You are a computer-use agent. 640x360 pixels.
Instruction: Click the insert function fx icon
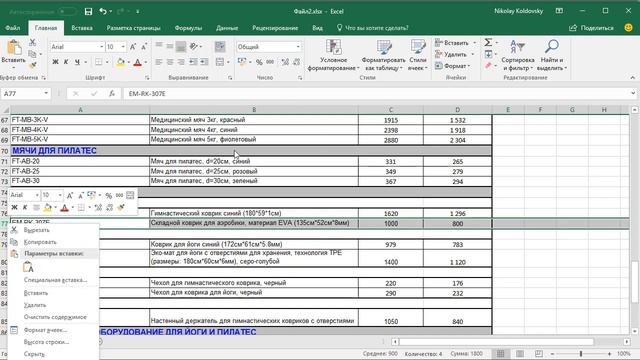pyautogui.click(x=111, y=93)
